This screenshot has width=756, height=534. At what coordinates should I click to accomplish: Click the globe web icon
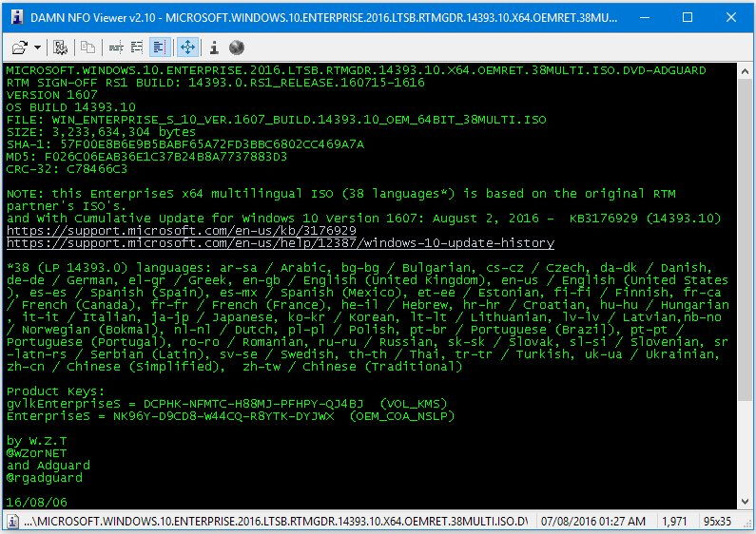(x=236, y=48)
